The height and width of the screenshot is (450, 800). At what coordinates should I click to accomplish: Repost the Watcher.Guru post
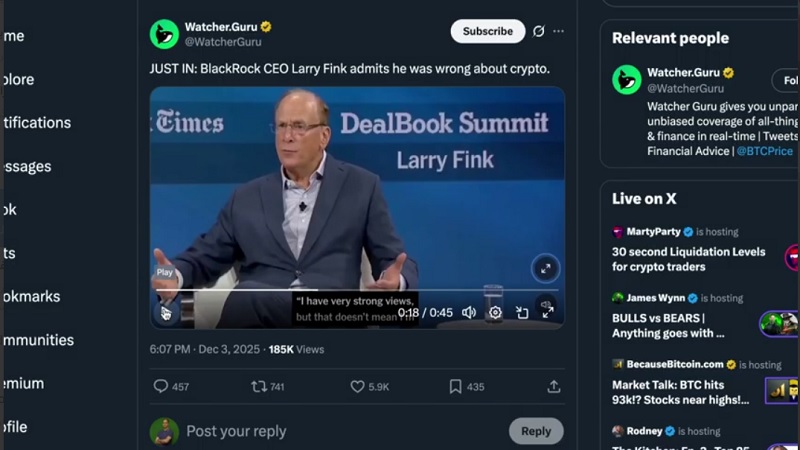(259, 386)
